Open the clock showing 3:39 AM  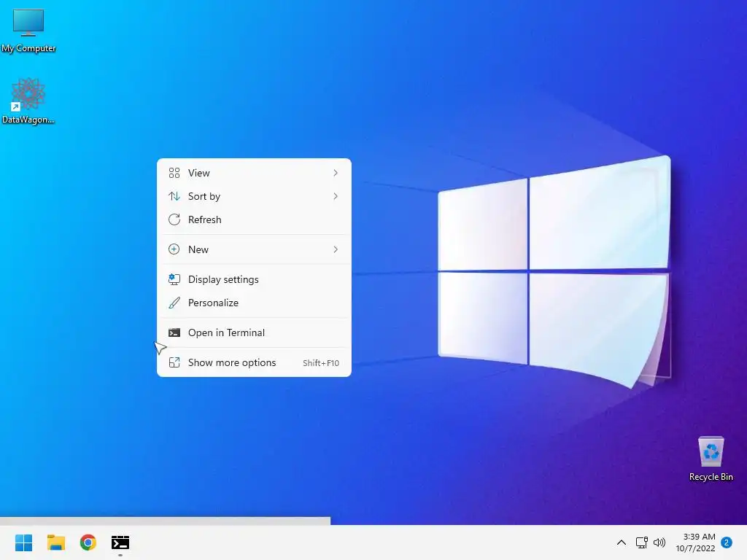coord(699,537)
